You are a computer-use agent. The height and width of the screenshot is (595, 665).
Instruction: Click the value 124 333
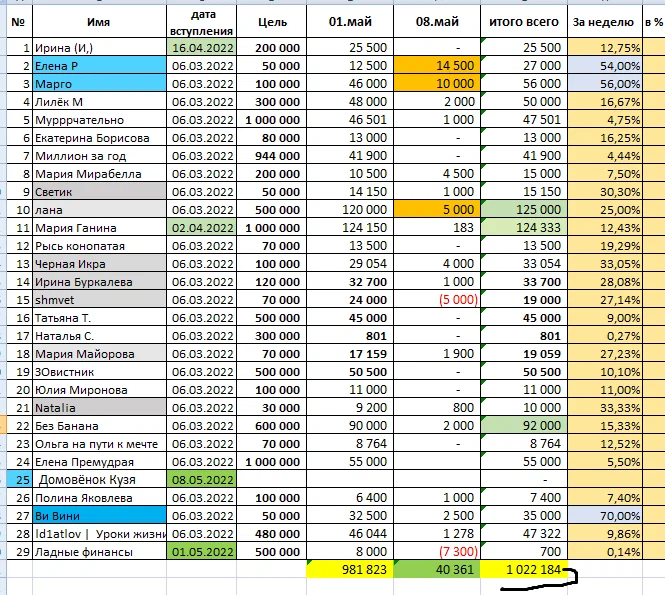coord(524,228)
